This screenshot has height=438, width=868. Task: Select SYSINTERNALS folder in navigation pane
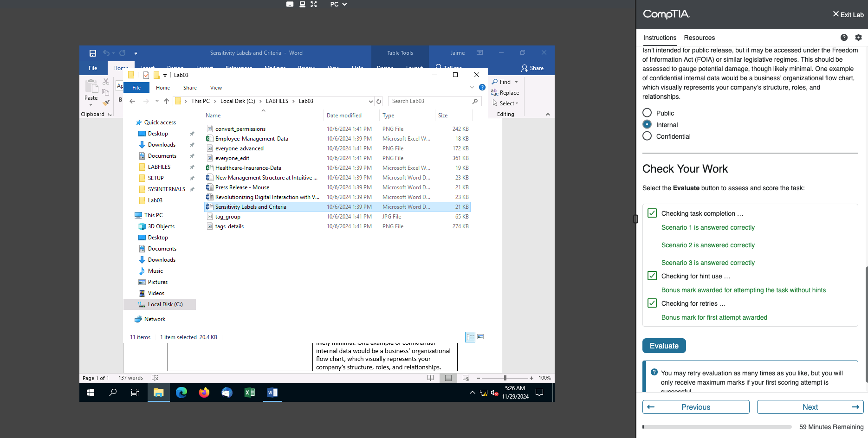coord(167,189)
